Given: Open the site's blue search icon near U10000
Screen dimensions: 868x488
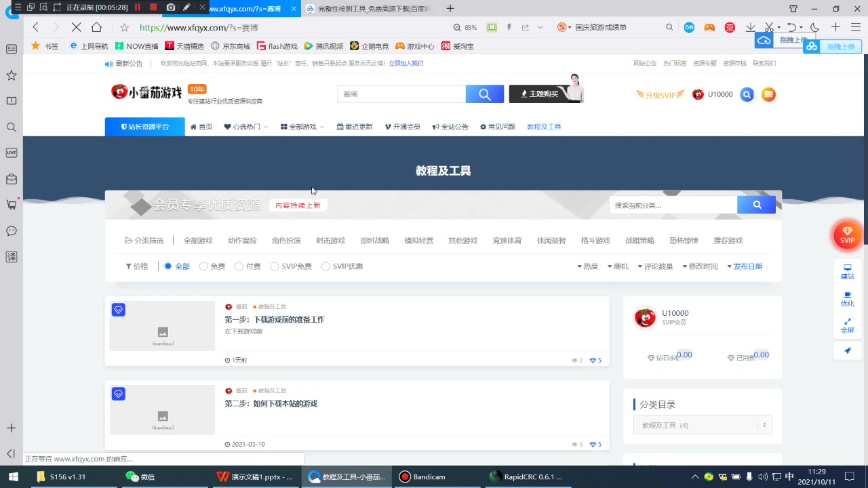Looking at the screenshot, I should coord(747,94).
